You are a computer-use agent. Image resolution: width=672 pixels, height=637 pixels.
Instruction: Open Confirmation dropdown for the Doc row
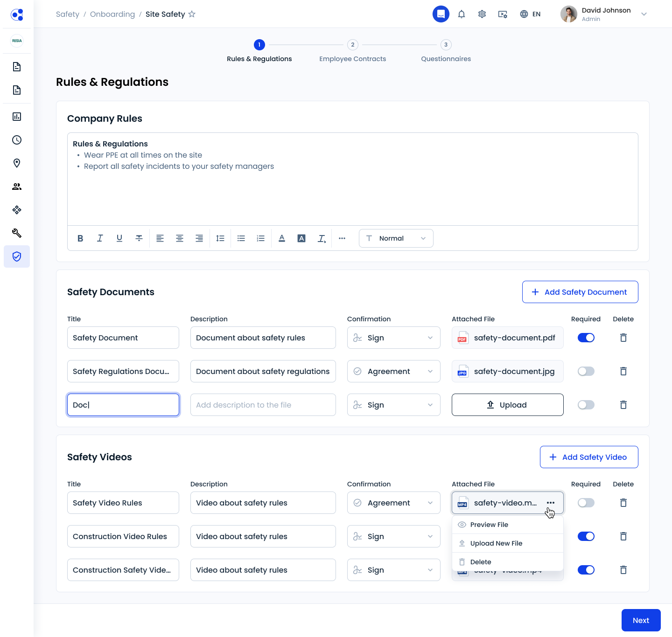(394, 405)
